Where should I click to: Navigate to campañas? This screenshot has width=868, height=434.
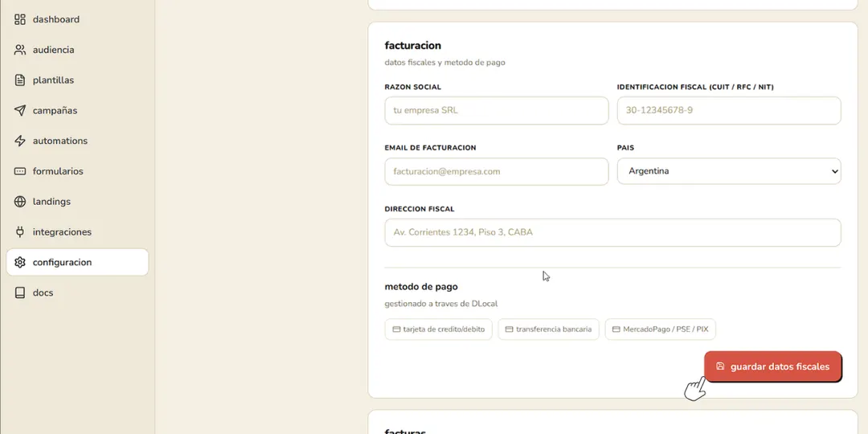click(x=77, y=111)
